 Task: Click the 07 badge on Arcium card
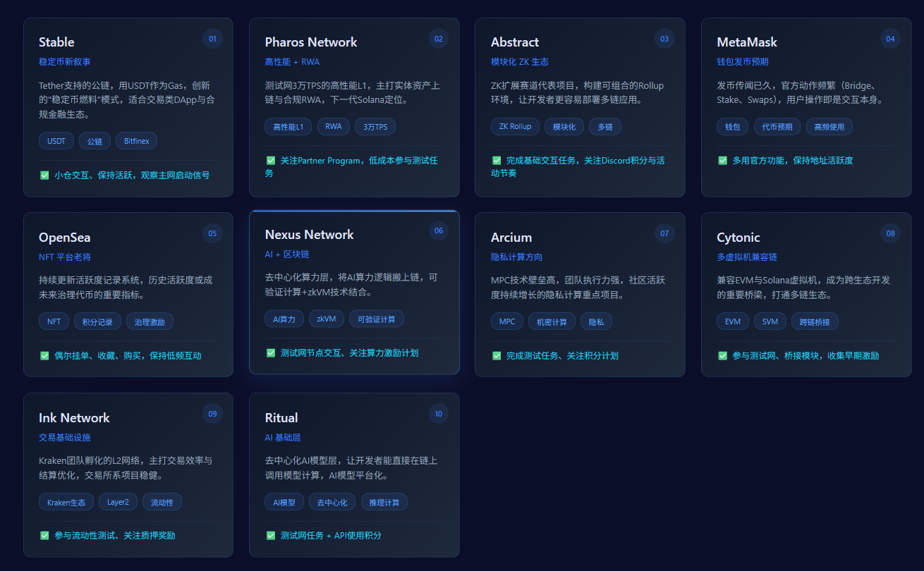tap(664, 233)
